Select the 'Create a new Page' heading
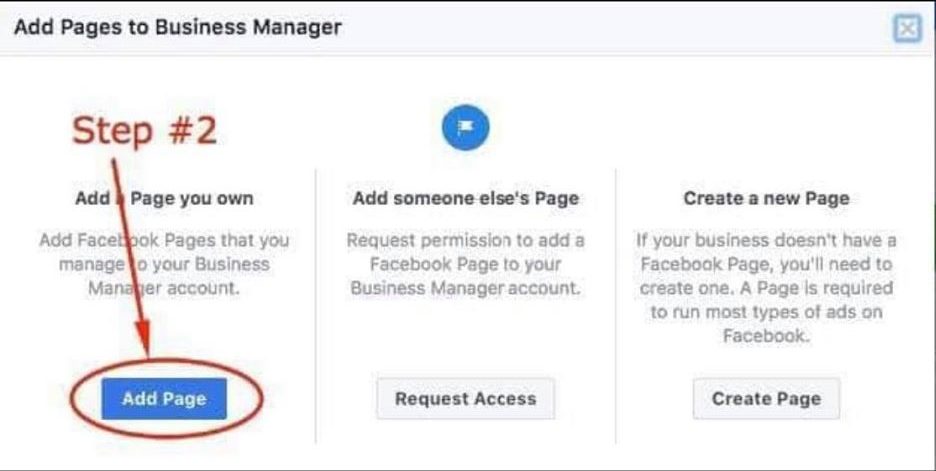The width and height of the screenshot is (936, 471). (766, 198)
